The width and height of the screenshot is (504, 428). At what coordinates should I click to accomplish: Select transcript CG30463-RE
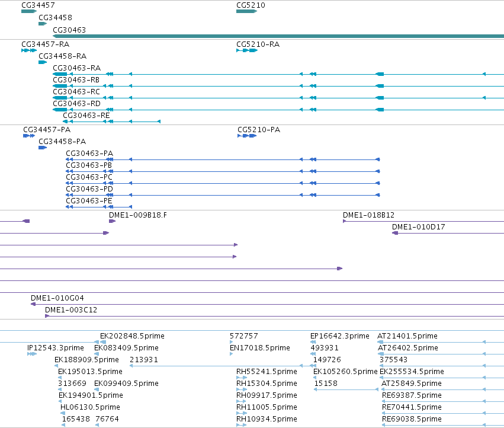[111, 122]
